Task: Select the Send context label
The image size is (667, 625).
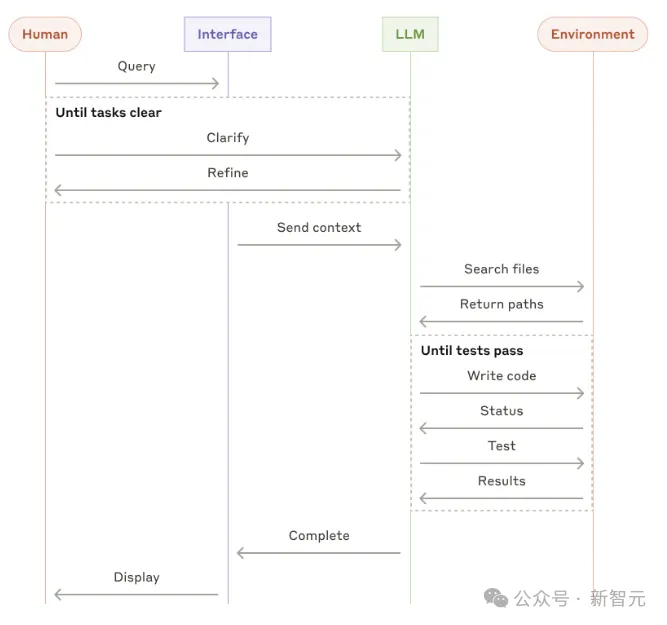Action: pyautogui.click(x=319, y=228)
